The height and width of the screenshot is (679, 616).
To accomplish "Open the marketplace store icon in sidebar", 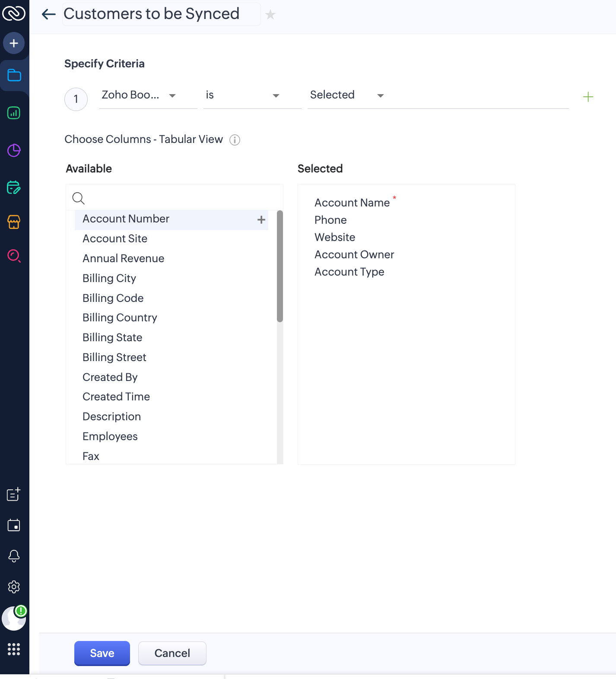I will click(x=14, y=222).
